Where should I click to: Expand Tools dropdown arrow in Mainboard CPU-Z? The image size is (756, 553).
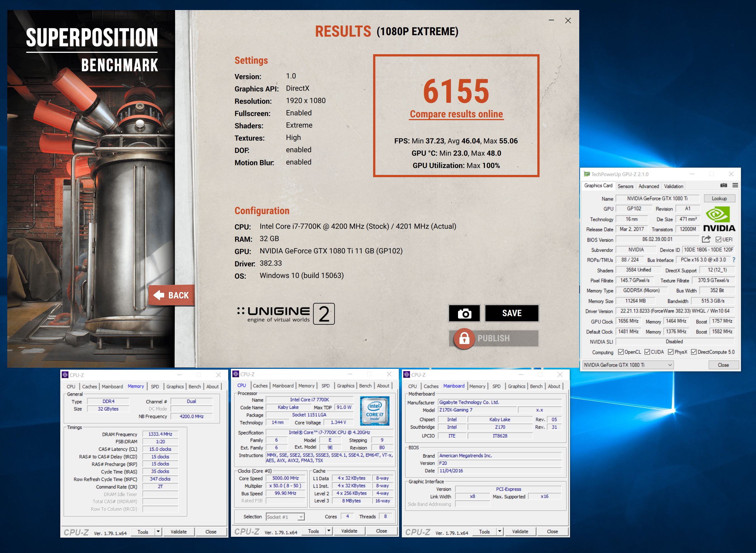[500, 531]
